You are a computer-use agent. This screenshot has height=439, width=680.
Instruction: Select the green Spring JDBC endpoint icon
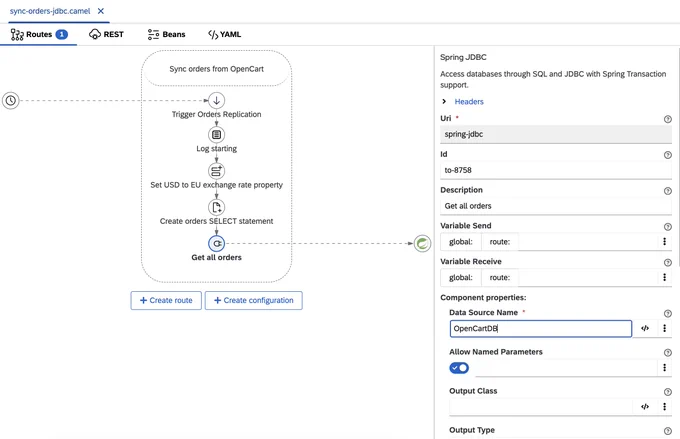(x=422, y=243)
